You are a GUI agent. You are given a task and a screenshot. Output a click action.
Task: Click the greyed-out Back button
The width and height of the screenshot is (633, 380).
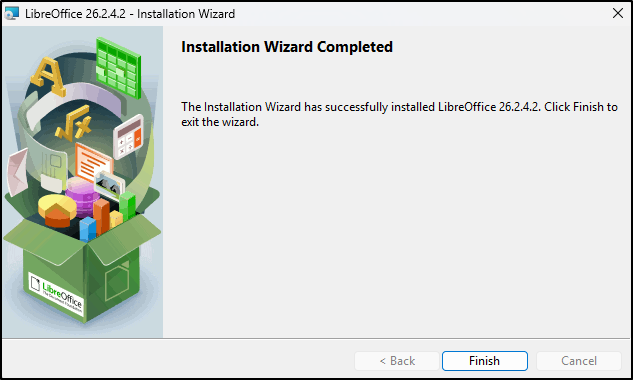point(397,361)
